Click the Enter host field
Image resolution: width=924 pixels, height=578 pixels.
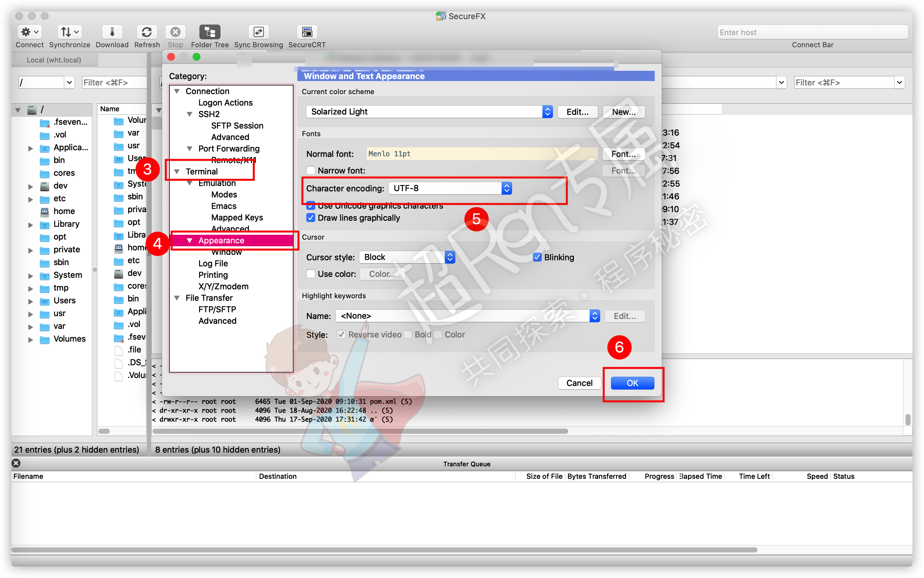click(x=812, y=32)
